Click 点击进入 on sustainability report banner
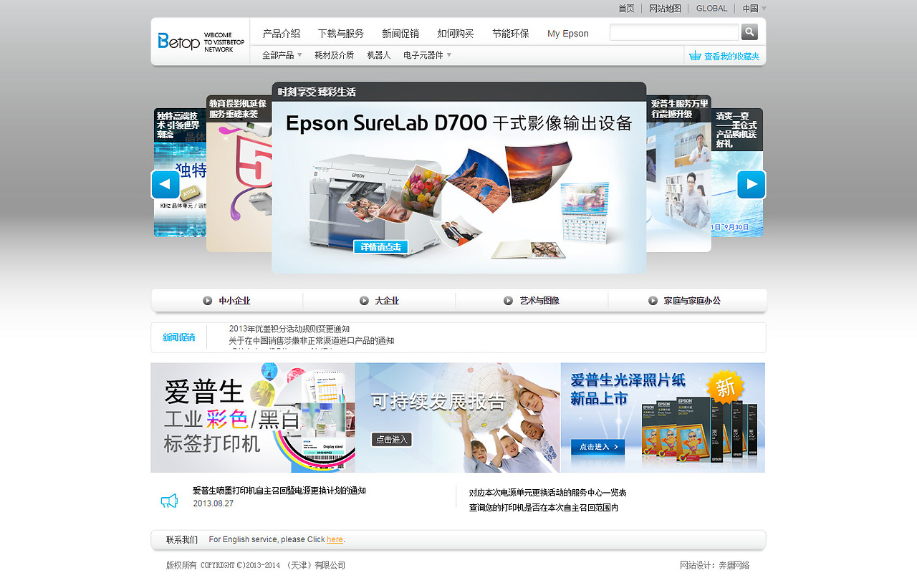Viewport: 917px width, 588px height. 391,440
